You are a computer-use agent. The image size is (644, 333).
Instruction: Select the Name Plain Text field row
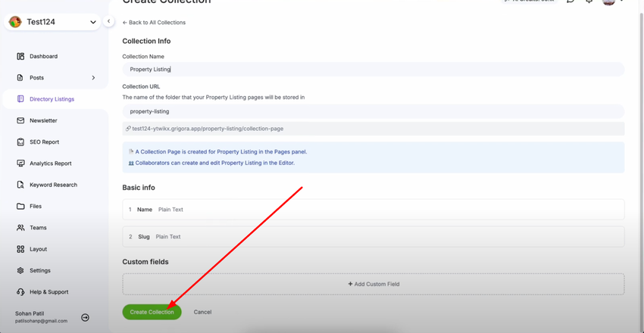coord(374,210)
